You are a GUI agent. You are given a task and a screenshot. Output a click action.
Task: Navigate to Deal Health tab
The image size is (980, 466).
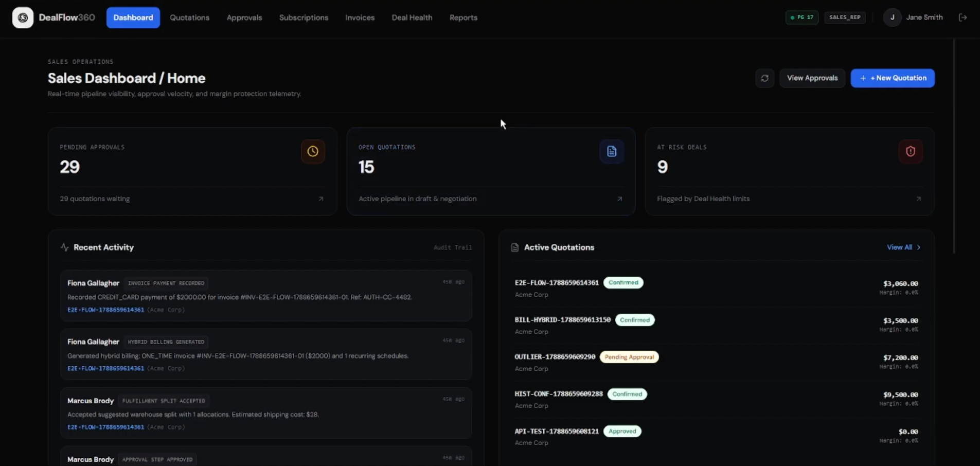coord(412,17)
